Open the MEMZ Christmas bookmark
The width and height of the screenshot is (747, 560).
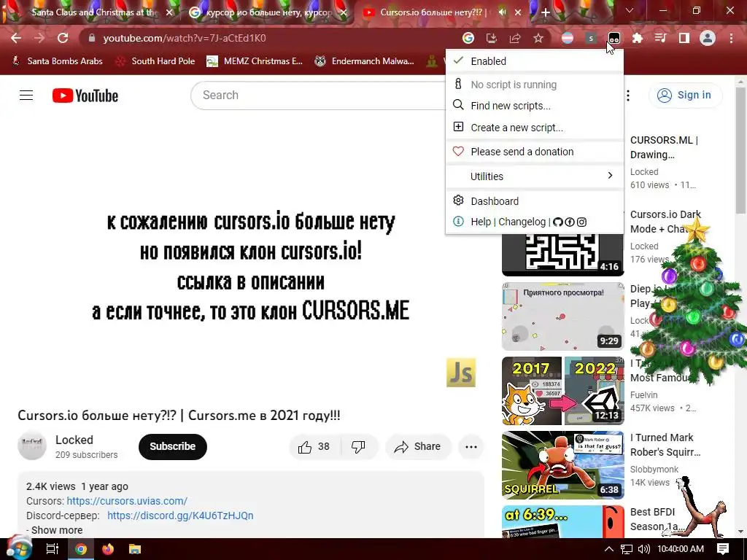(x=255, y=61)
